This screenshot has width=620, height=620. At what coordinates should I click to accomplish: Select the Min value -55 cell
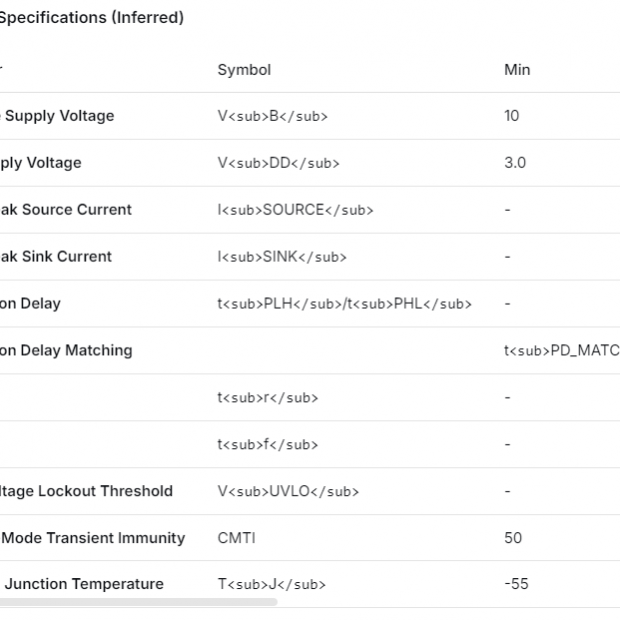coord(516,584)
